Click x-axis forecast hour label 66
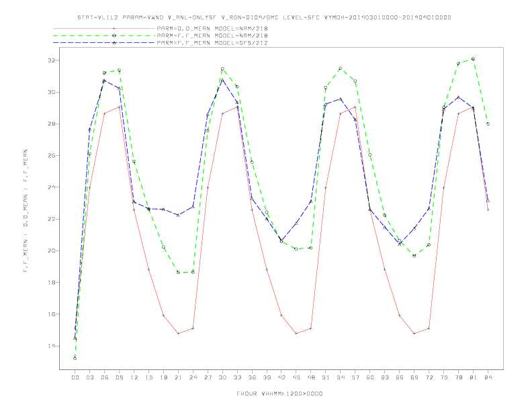532x411 pixels. [400, 377]
